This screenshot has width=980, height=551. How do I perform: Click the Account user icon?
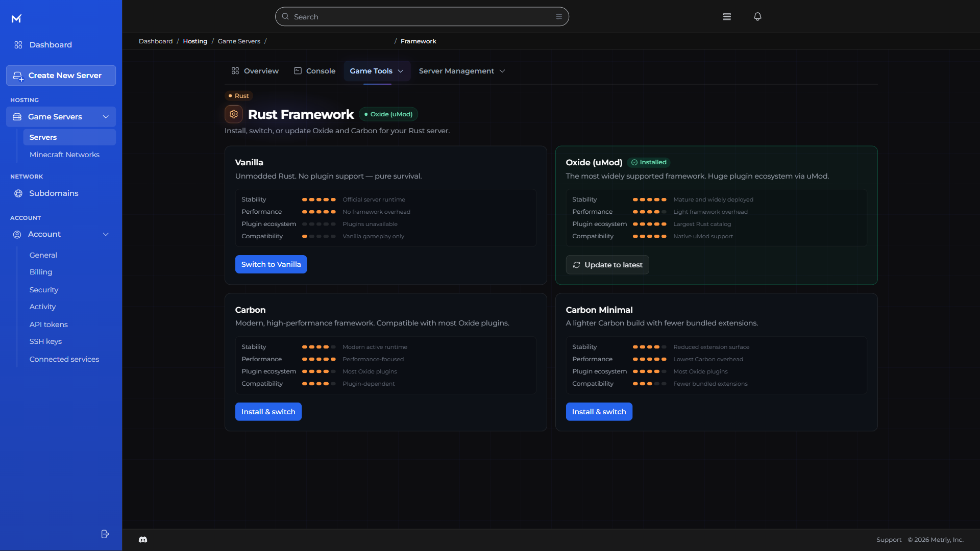coord(17,234)
